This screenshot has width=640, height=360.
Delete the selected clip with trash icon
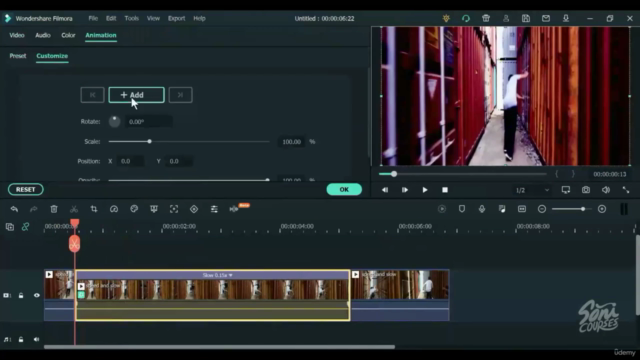(x=54, y=209)
